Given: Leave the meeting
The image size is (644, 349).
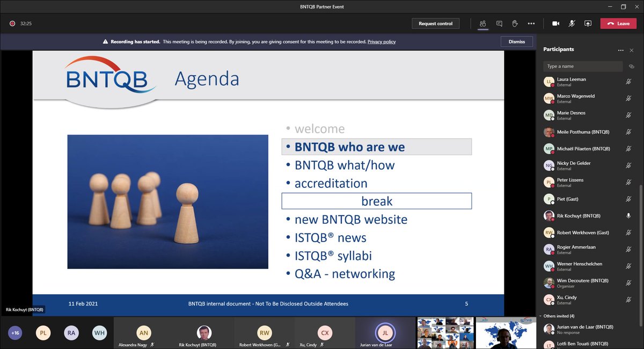Looking at the screenshot, I should (x=618, y=24).
